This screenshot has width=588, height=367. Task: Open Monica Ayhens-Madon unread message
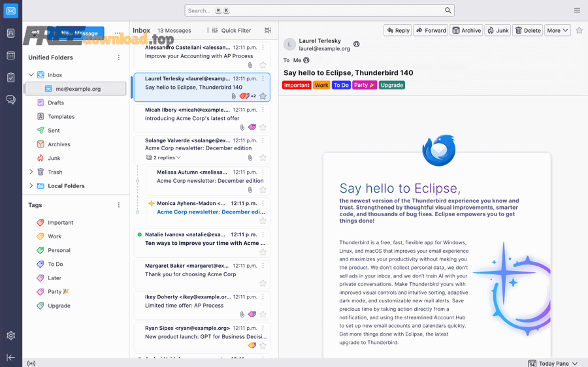click(208, 212)
